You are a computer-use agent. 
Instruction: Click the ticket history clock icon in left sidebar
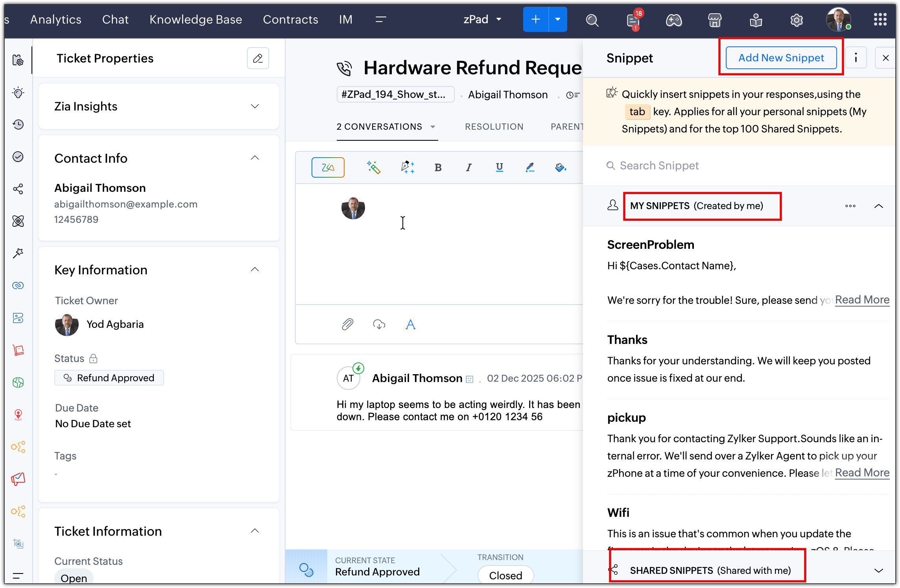pos(18,125)
